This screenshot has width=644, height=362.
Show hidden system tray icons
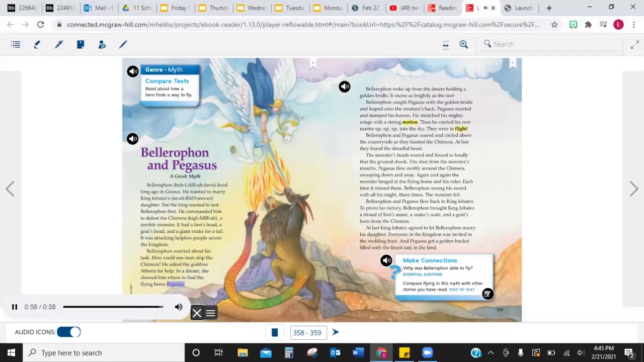[x=491, y=352]
